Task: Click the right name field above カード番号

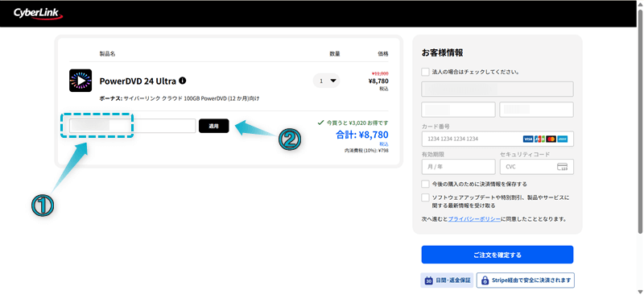Action: [x=536, y=110]
